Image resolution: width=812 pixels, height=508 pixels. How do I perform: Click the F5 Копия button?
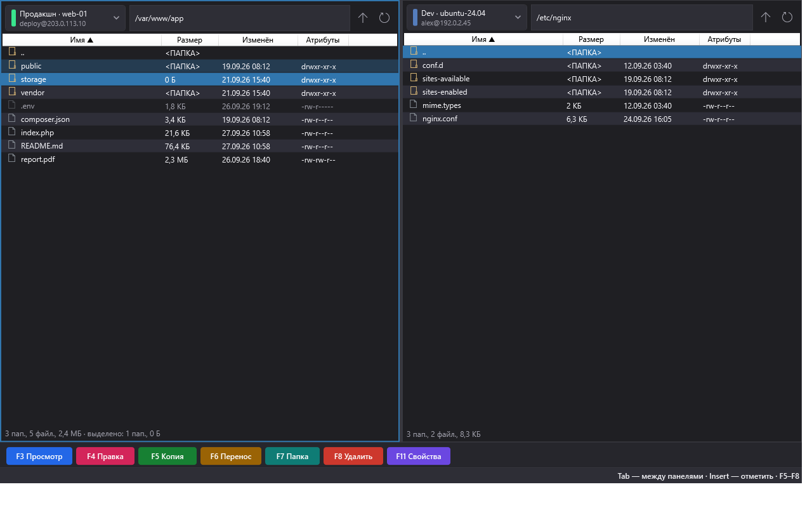[x=167, y=456]
